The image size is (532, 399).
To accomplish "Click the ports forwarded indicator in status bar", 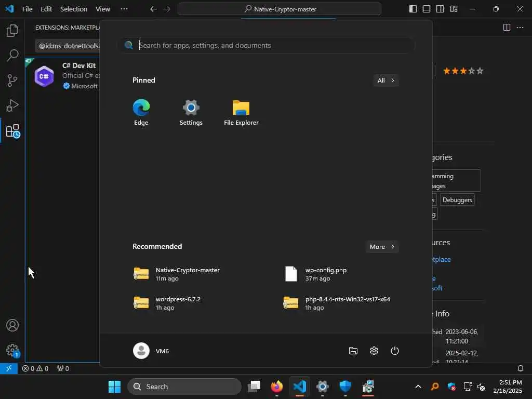I will click(x=63, y=368).
